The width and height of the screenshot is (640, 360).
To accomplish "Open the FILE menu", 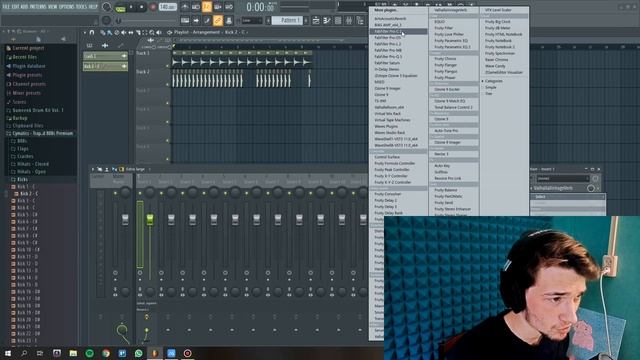I will coord(6,7).
